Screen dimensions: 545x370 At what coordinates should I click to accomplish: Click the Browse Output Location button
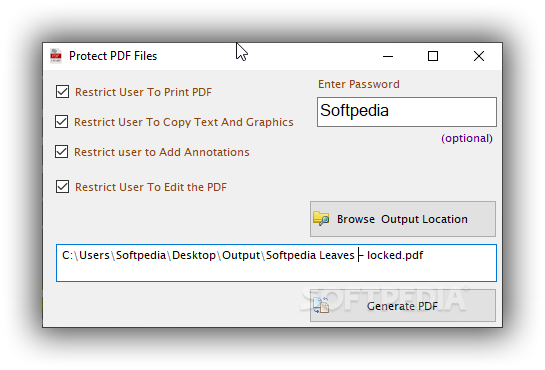pyautogui.click(x=403, y=219)
